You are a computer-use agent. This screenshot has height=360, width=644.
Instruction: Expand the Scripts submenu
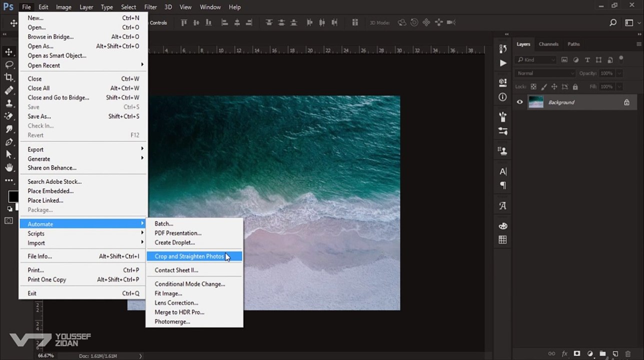point(84,233)
